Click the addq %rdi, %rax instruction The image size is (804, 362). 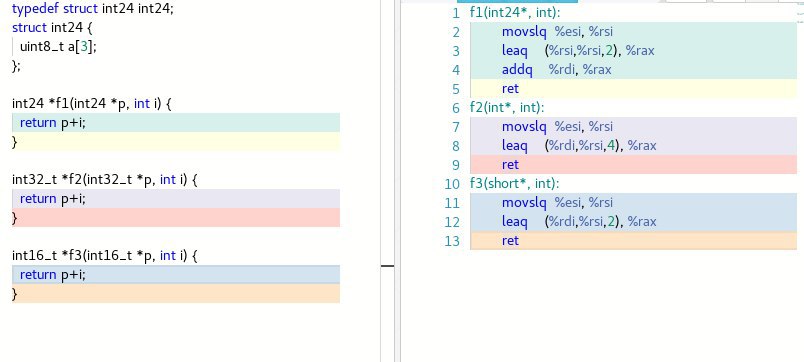pyautogui.click(x=556, y=70)
